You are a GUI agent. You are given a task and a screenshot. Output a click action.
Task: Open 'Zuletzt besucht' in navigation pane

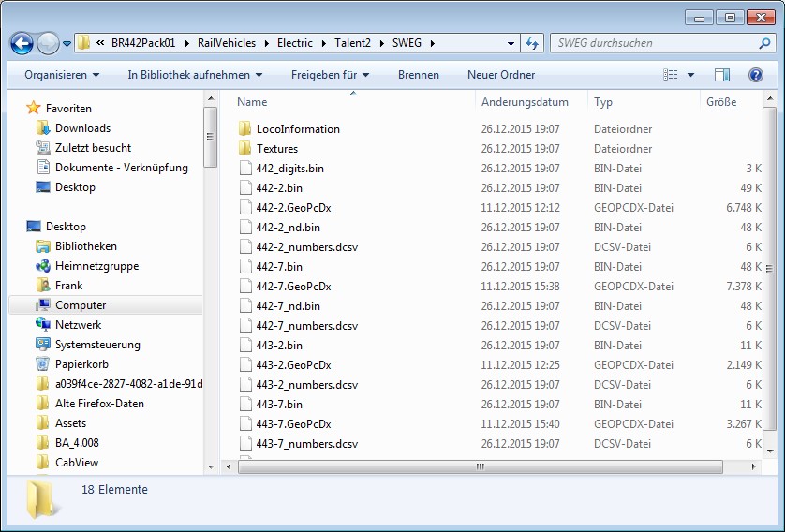[x=93, y=148]
